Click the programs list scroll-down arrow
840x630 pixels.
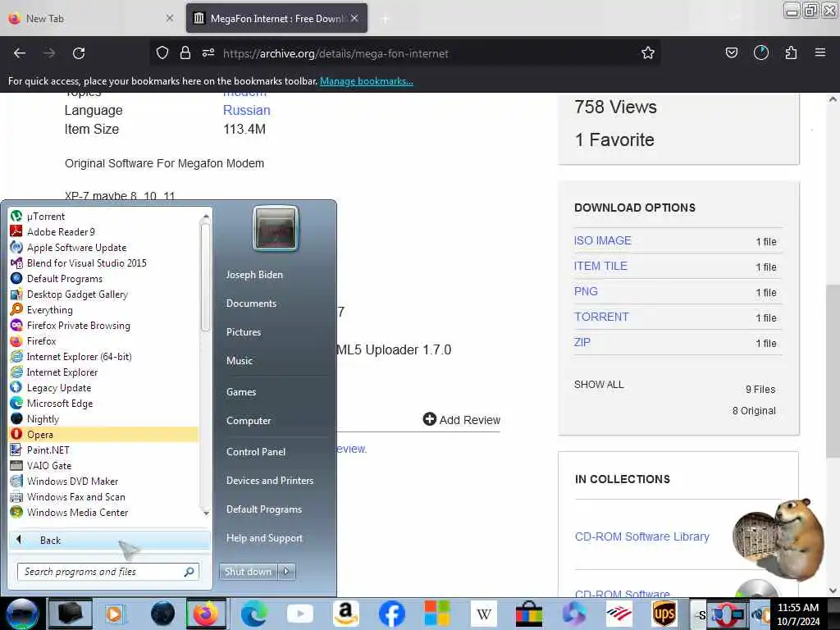[206, 513]
